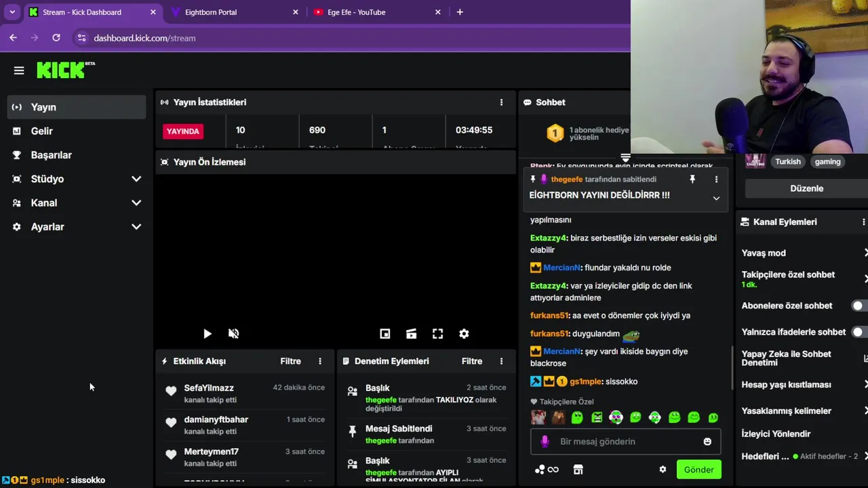The width and height of the screenshot is (868, 488).
Task: Open Kanal Eylemleri three-dot menu
Action: click(x=863, y=222)
